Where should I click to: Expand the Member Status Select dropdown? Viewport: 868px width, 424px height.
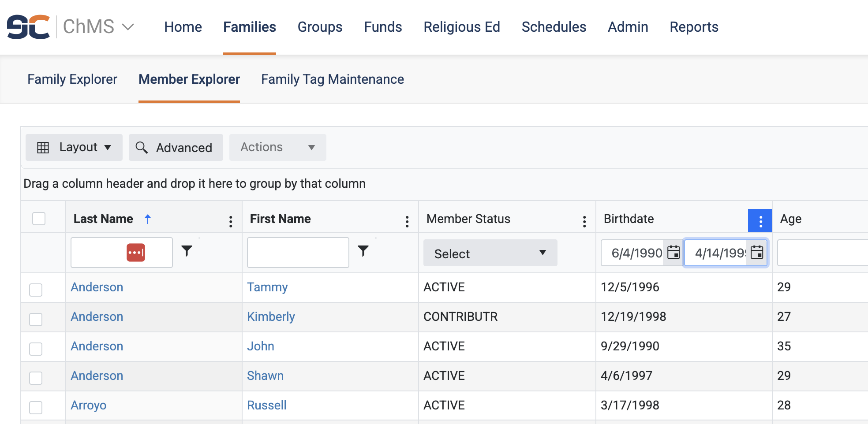pyautogui.click(x=490, y=253)
